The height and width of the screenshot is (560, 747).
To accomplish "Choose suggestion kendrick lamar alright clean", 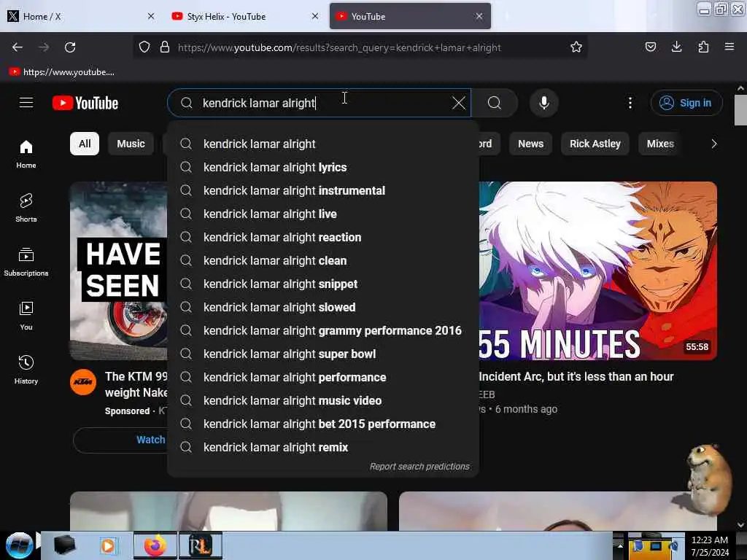I will coord(323,260).
